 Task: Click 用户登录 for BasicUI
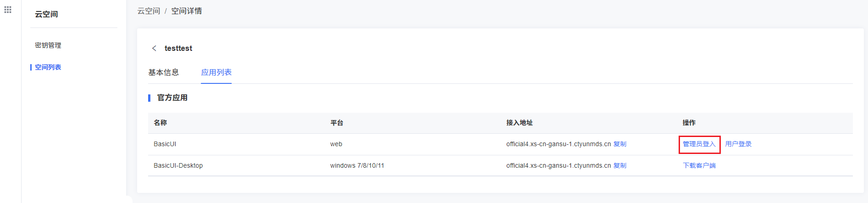tap(738, 144)
